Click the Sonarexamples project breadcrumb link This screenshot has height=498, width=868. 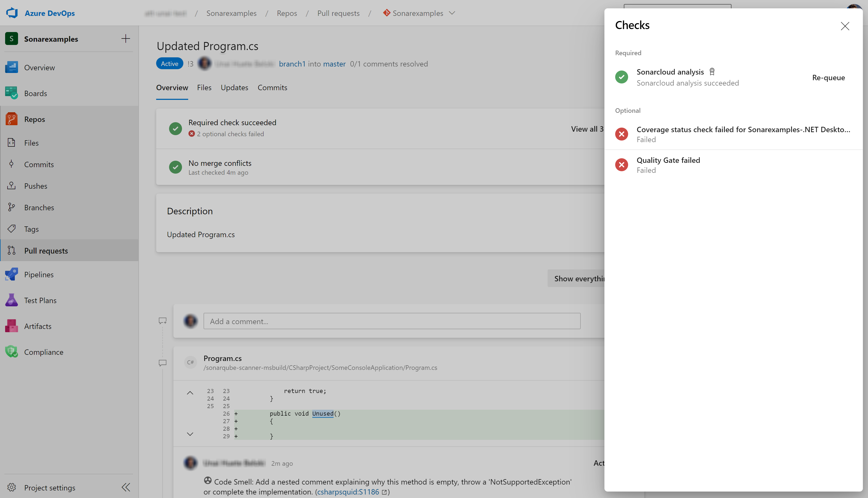tap(231, 13)
